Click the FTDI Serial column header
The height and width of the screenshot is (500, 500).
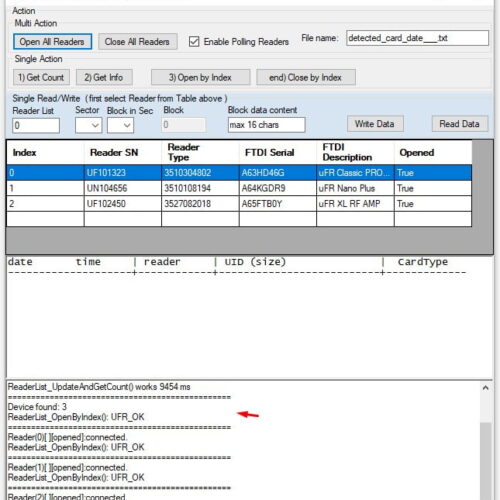[278, 153]
